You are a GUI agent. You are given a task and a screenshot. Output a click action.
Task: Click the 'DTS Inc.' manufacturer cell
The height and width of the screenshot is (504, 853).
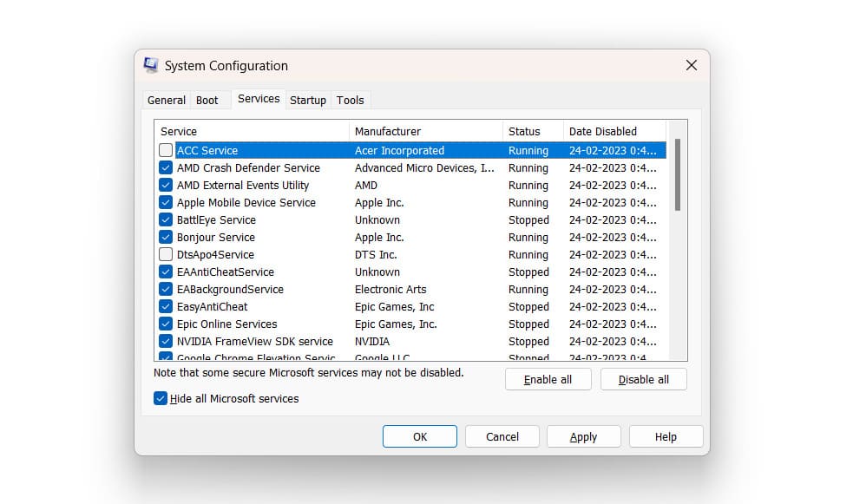[x=376, y=255]
